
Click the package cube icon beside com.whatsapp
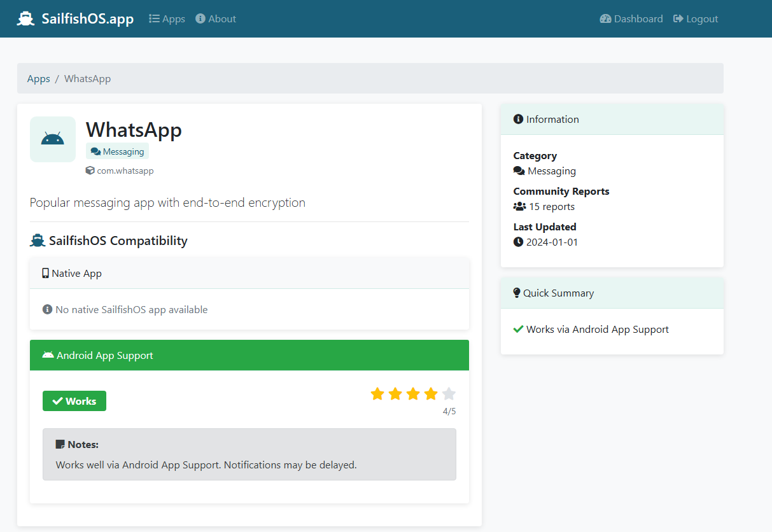(x=90, y=171)
